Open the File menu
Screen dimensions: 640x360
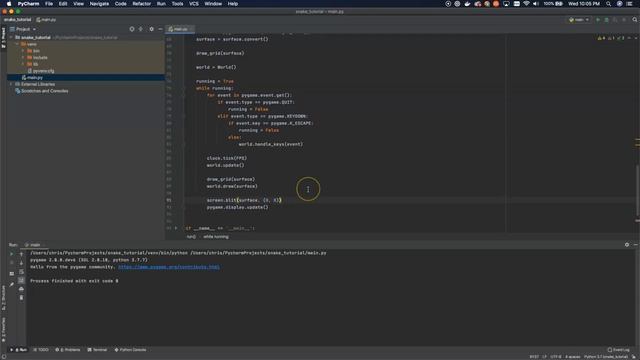[49, 4]
